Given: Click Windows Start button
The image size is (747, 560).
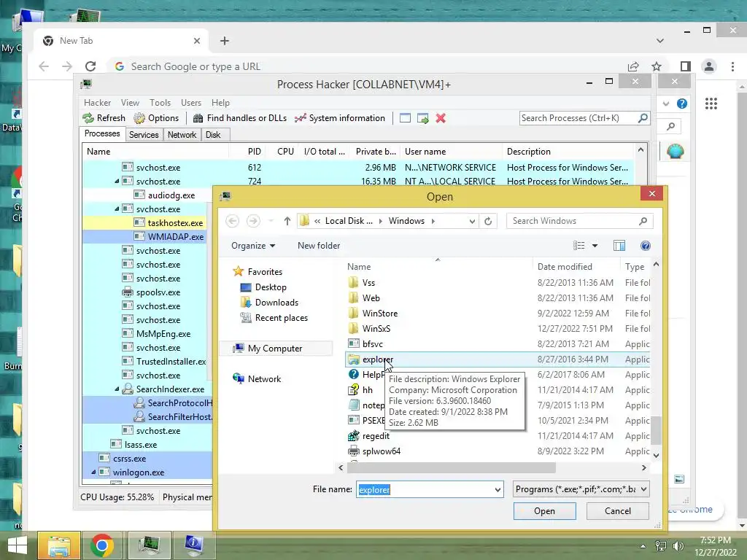Looking at the screenshot, I should point(18,545).
